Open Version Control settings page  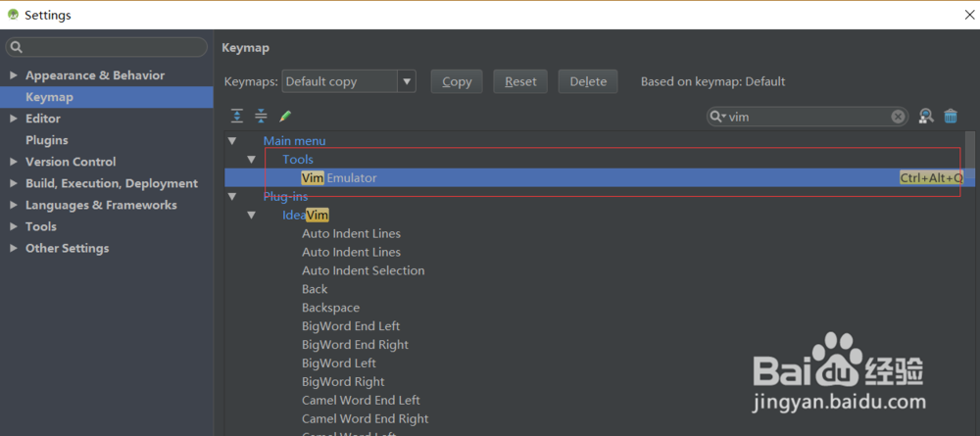coord(71,162)
